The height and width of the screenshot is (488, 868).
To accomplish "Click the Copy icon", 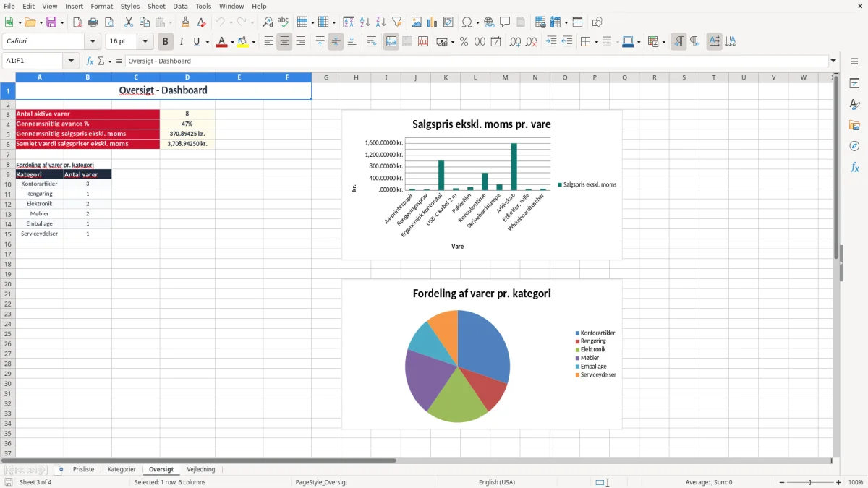I will [x=145, y=22].
